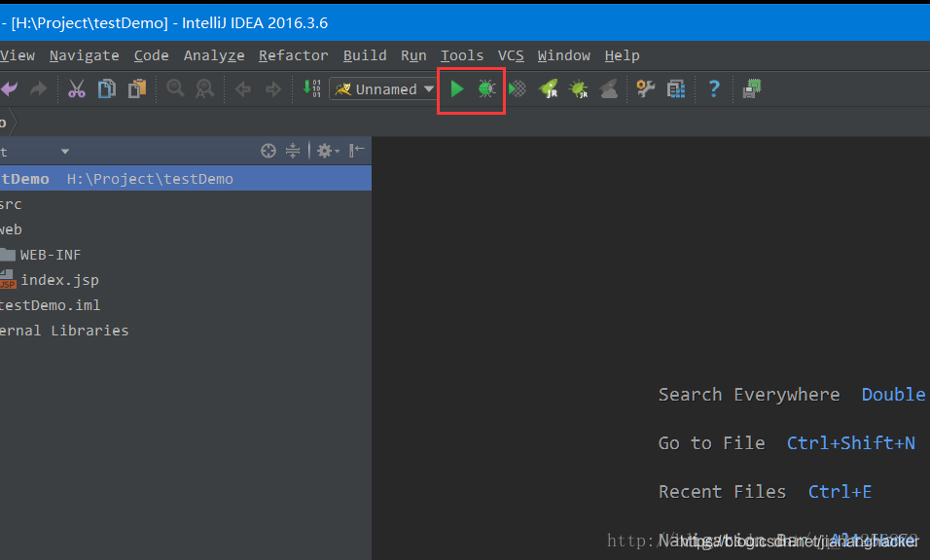Open the Build menu
The width and height of the screenshot is (930, 560).
(x=365, y=55)
